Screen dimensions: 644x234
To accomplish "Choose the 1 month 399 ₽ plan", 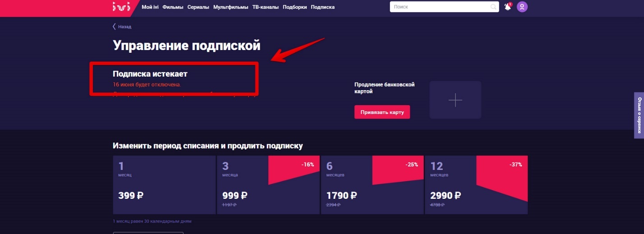I will 164,185.
